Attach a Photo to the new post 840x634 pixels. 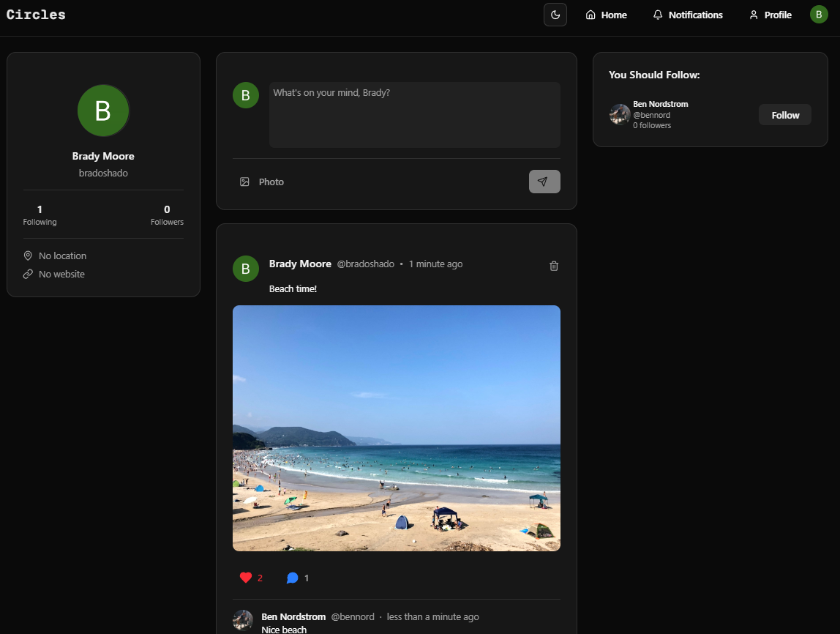[262, 182]
